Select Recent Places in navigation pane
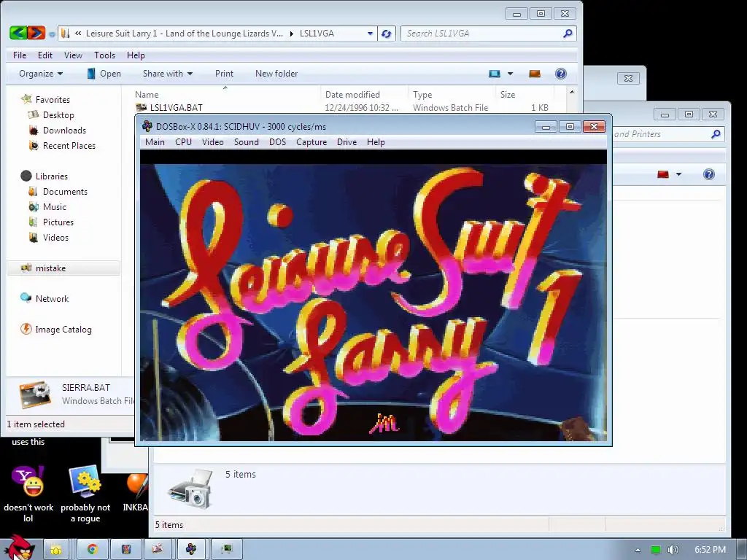Screen dimensions: 747x560 [69, 145]
